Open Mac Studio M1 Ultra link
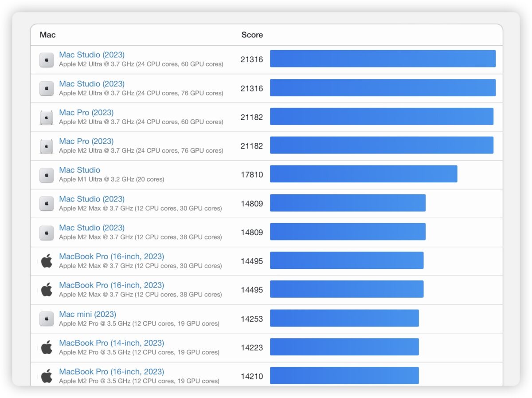The height and width of the screenshot is (398, 532). pyautogui.click(x=80, y=170)
